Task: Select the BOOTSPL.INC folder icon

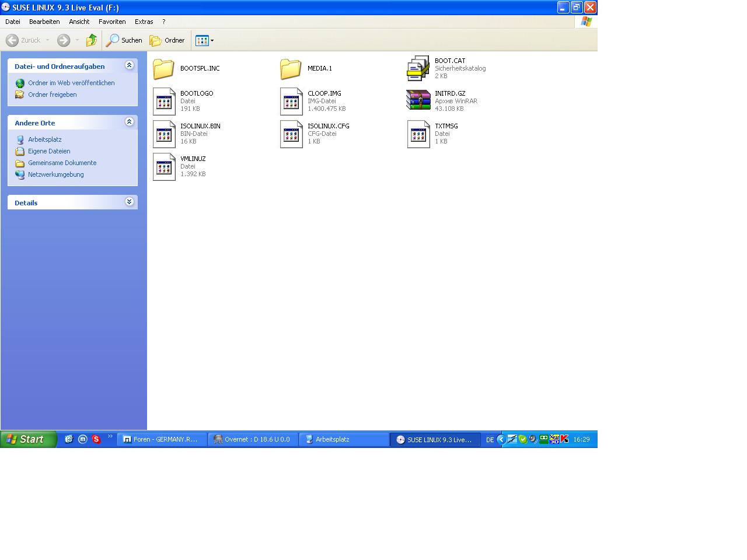Action: coord(163,69)
